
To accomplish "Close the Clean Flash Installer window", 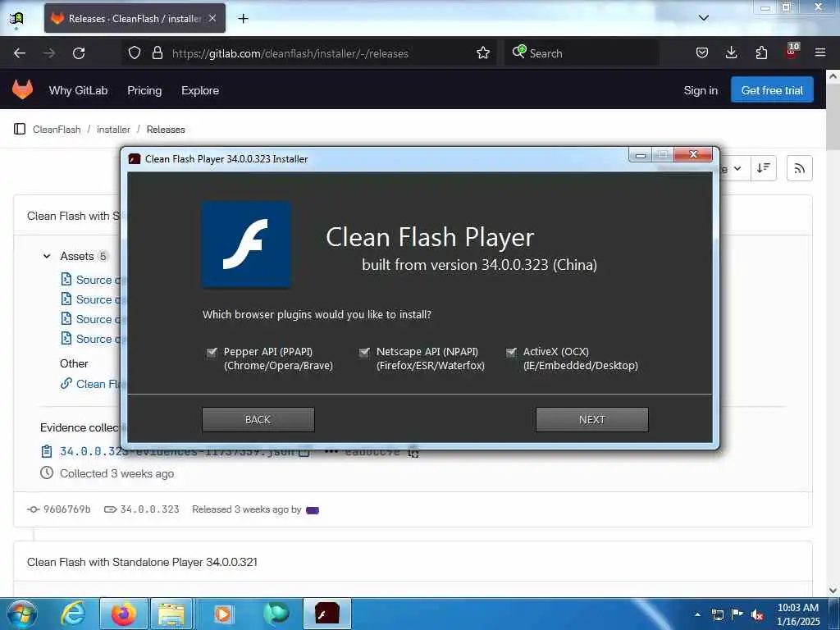I will click(x=693, y=154).
